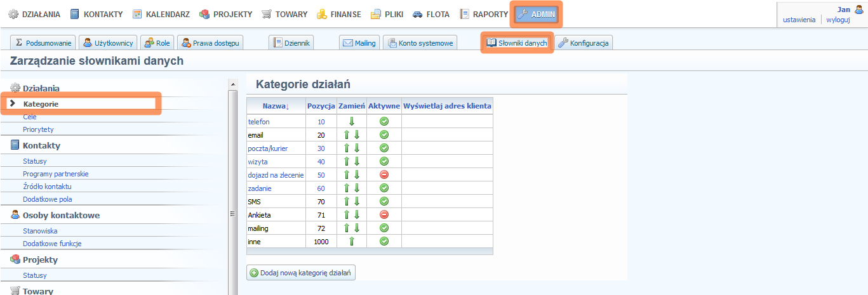
Task: Move the SMS category down
Action: coord(357,202)
